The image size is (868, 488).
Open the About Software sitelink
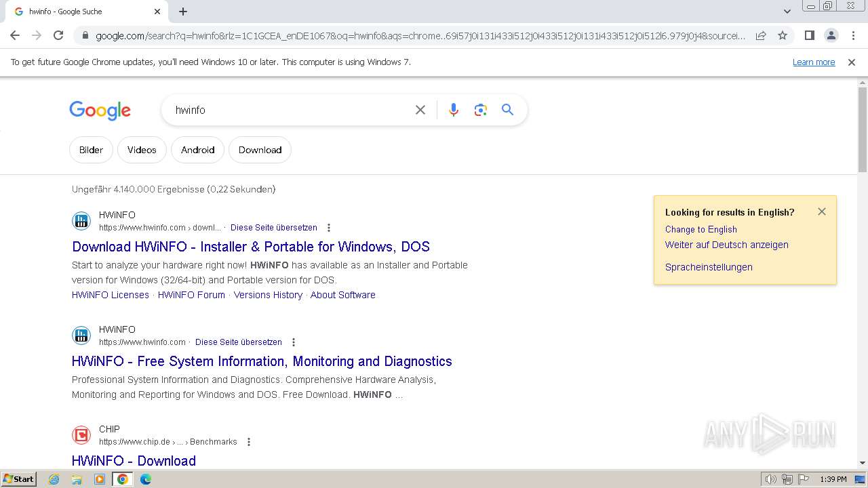tap(343, 295)
